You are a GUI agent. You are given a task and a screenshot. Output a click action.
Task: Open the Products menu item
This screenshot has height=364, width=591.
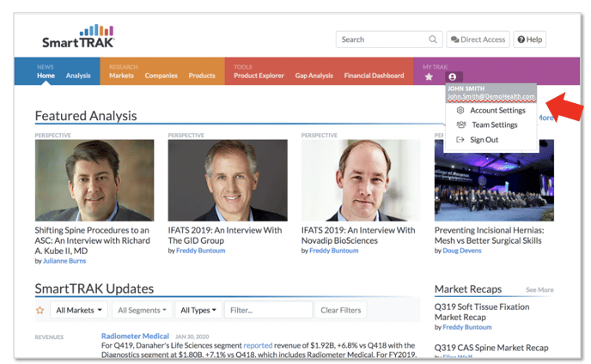point(202,76)
